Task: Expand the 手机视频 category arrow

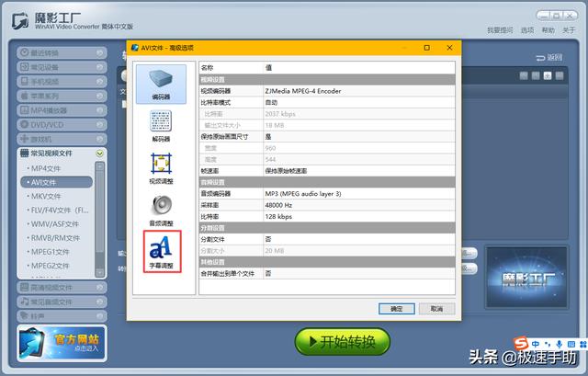Action: [100, 82]
